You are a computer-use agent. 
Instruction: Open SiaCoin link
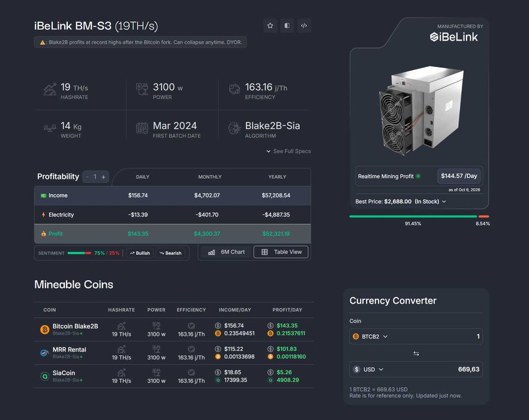pyautogui.click(x=64, y=373)
